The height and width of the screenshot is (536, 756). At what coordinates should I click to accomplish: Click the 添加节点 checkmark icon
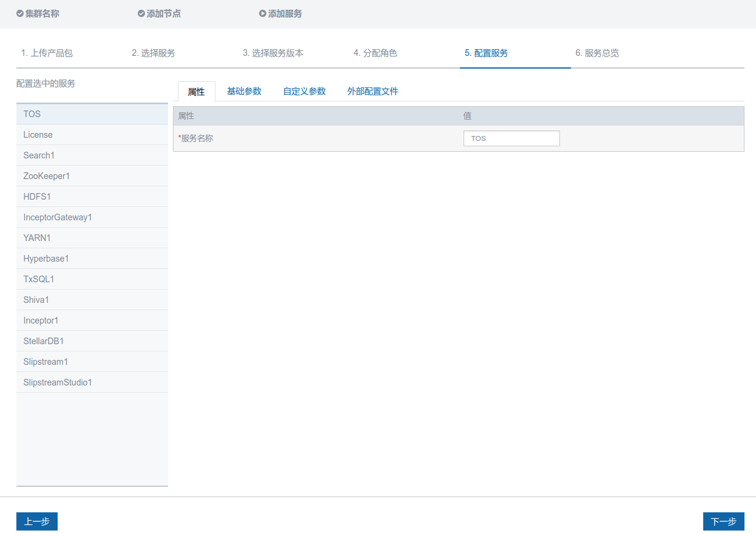pos(141,13)
